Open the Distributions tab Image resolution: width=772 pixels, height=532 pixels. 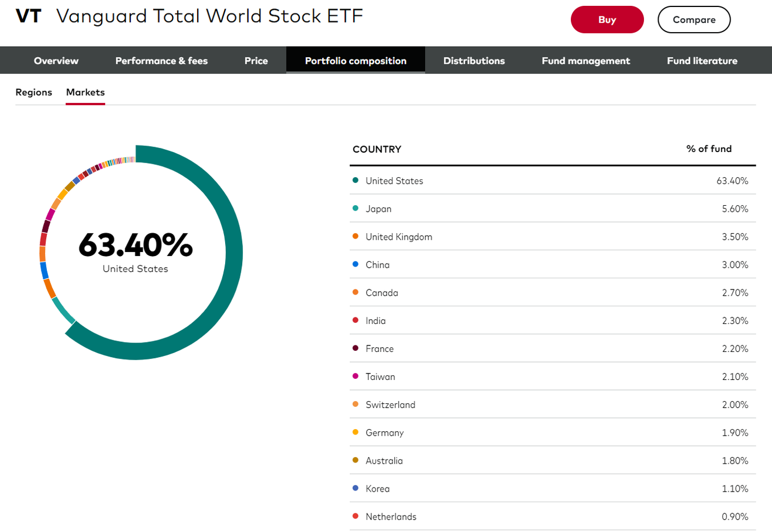474,60
